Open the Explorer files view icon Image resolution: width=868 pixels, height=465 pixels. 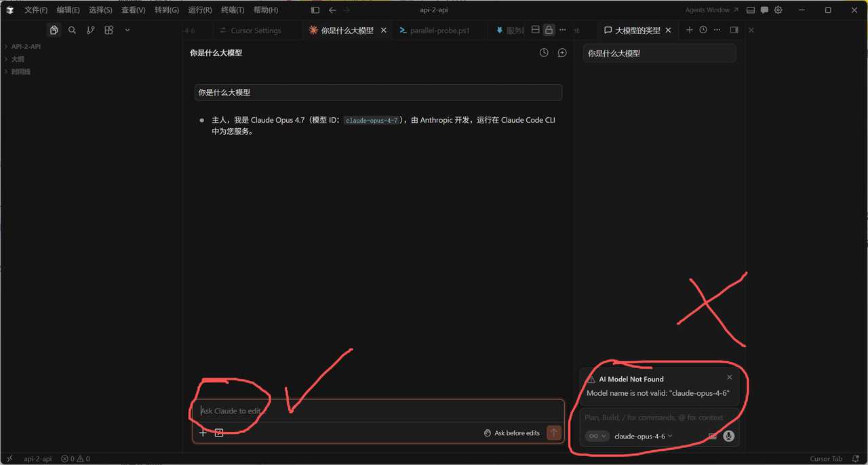pos(54,30)
